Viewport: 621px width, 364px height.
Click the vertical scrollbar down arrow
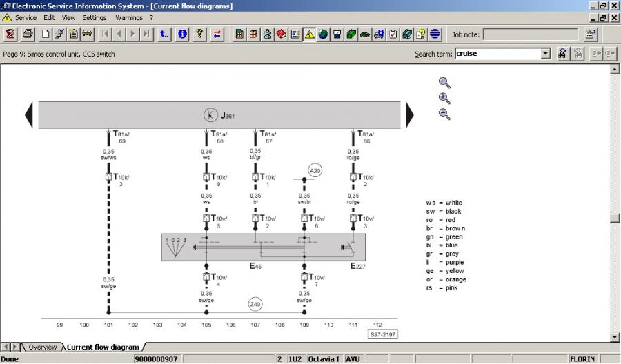pyautogui.click(x=615, y=336)
